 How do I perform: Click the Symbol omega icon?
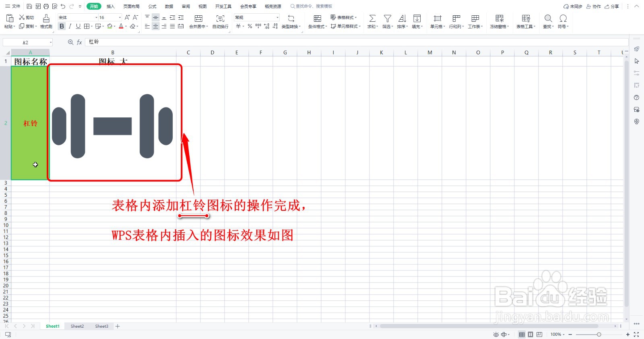[x=563, y=19]
